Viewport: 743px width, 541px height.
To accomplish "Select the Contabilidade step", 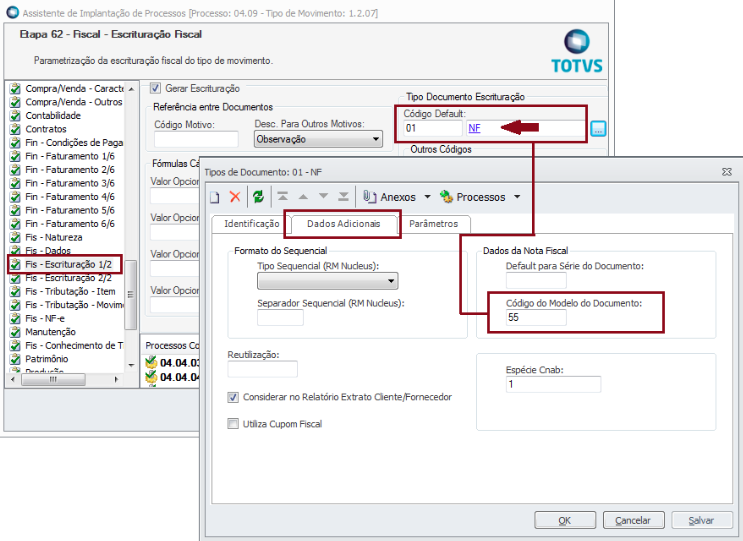I will point(53,116).
